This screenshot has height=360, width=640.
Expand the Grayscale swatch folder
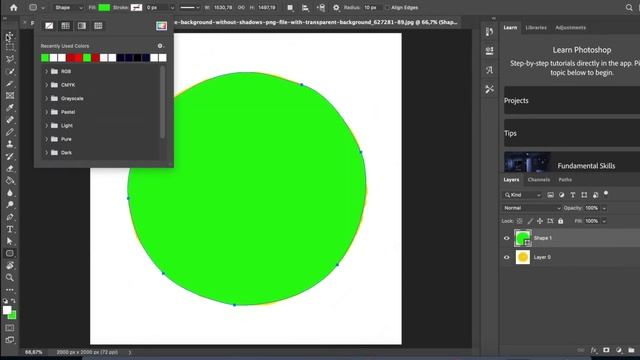click(46, 98)
